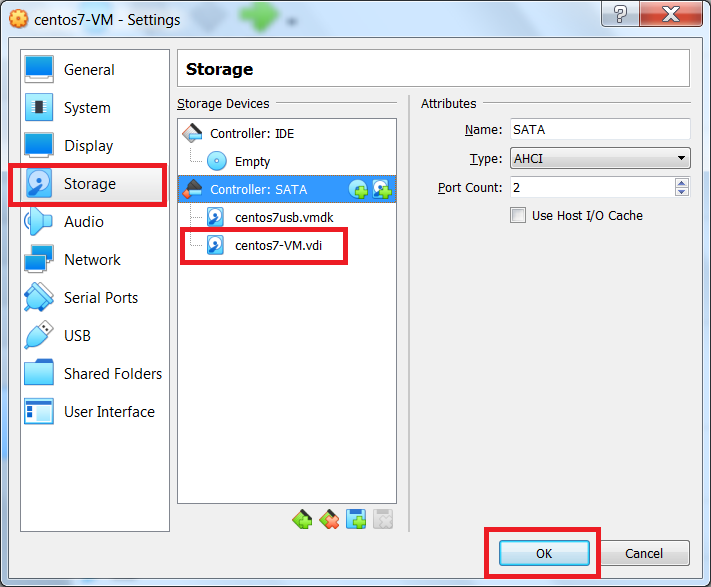
Task: Switch to the Network settings page
Action: pos(92,260)
